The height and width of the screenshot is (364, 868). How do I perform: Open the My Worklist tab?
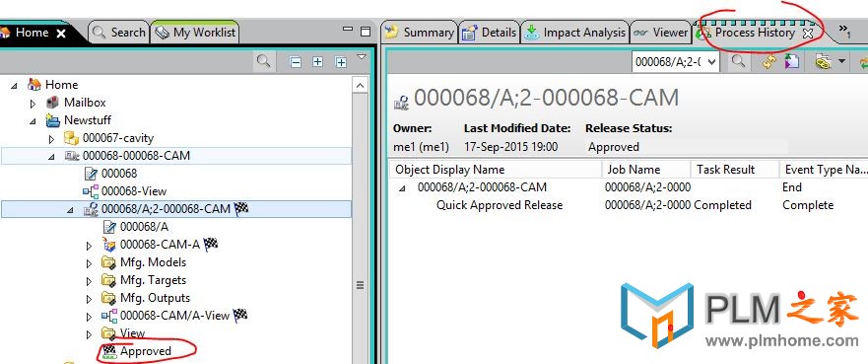(195, 33)
